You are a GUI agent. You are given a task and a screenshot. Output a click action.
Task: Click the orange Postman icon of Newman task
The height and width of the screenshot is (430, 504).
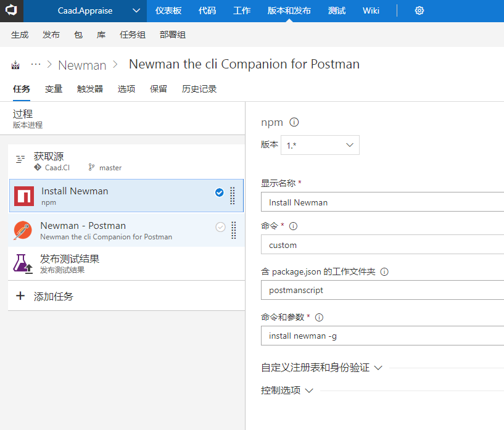click(x=22, y=230)
